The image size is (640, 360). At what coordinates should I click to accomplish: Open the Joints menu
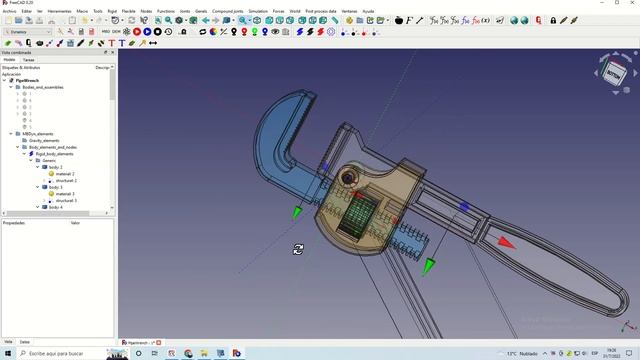tap(185, 11)
